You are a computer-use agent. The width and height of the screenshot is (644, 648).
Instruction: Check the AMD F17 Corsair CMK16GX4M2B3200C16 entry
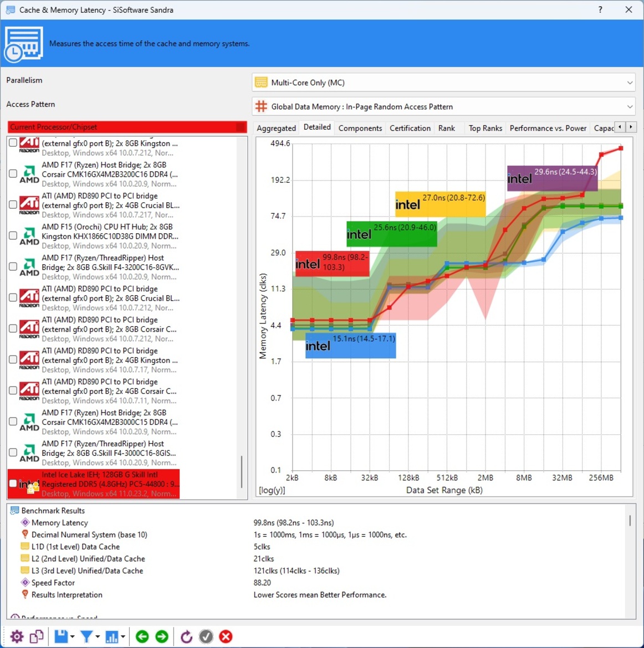click(13, 173)
